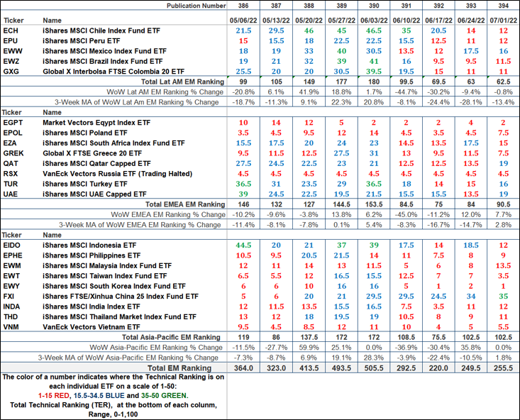Select the -45.0% WoW EMEA change cell
Image resolution: width=520 pixels, height=420 pixels.
pyautogui.click(x=406, y=215)
